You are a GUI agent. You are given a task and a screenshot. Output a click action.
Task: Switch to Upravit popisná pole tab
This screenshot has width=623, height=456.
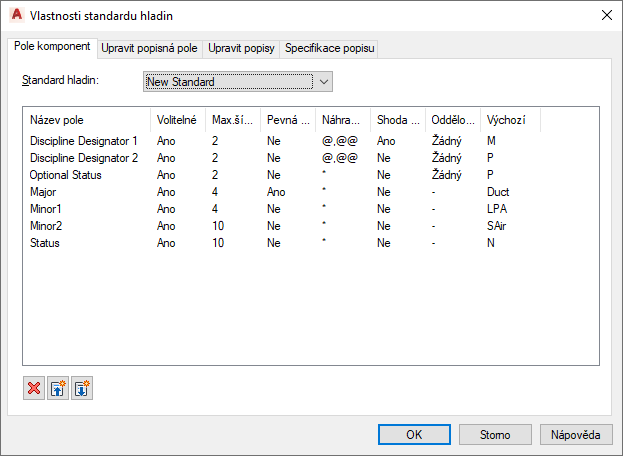point(150,48)
